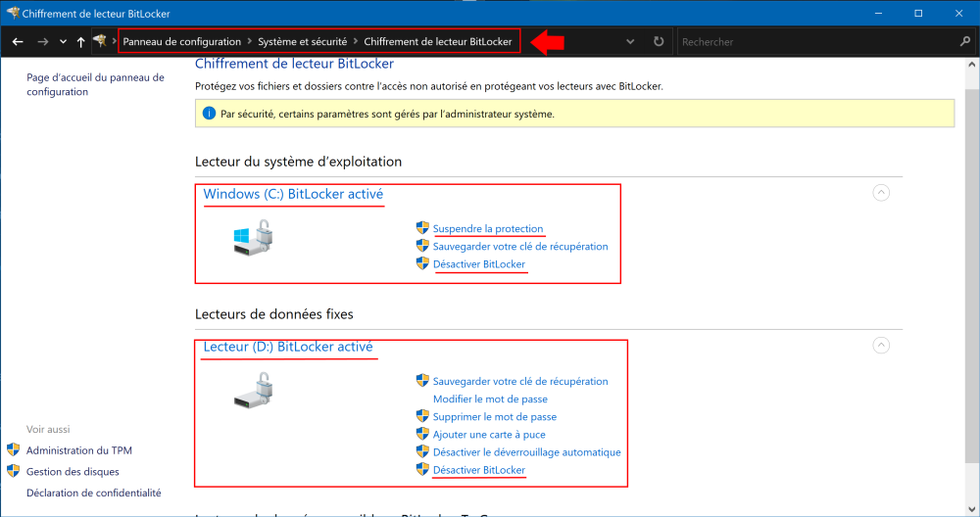Click the forward navigation arrow
Screen dimensions: 980x517
42,42
